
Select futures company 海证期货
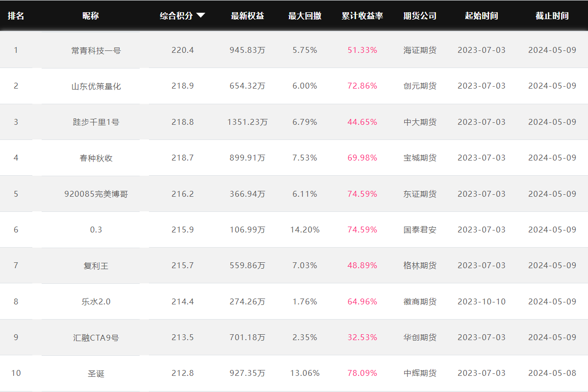pyautogui.click(x=420, y=50)
